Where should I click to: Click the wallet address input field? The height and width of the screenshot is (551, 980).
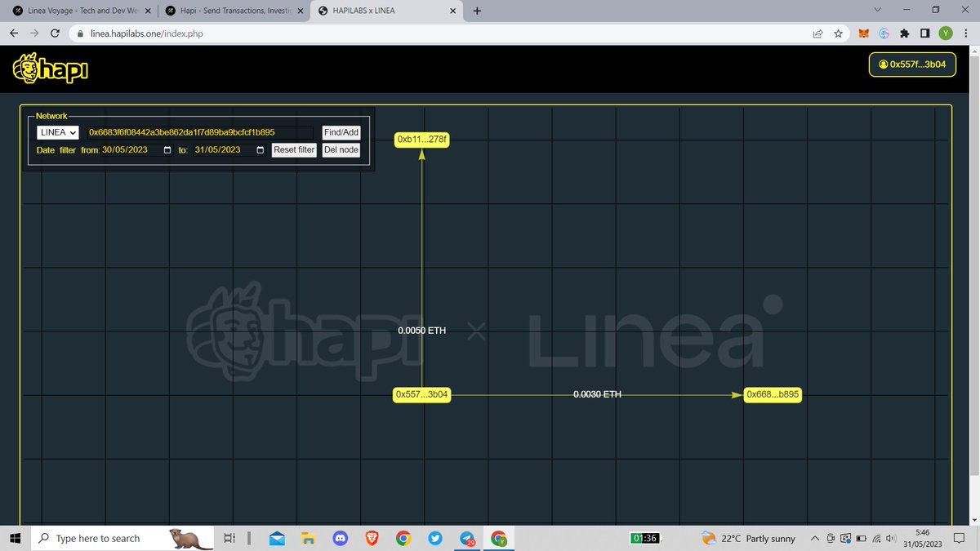(x=200, y=132)
